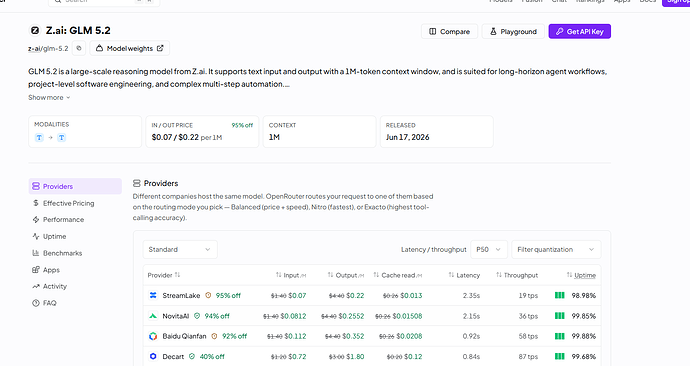Sort the table by Output price
The height and width of the screenshot is (366, 690).
346,275
